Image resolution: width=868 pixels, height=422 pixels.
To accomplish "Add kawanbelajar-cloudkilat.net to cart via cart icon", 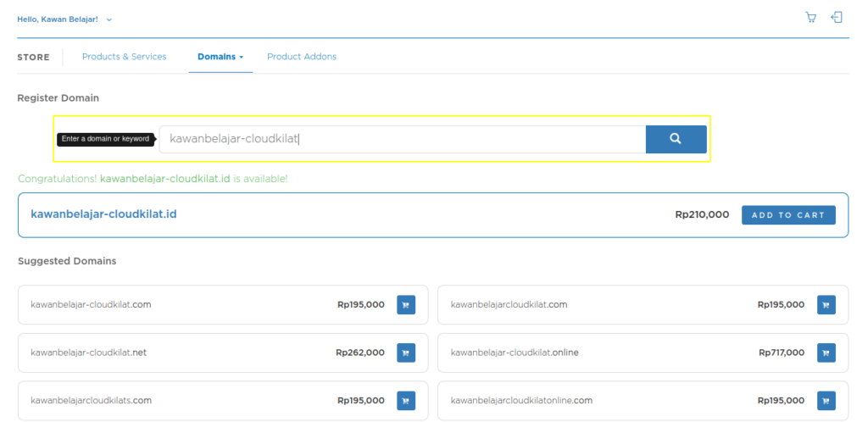I will pos(406,353).
